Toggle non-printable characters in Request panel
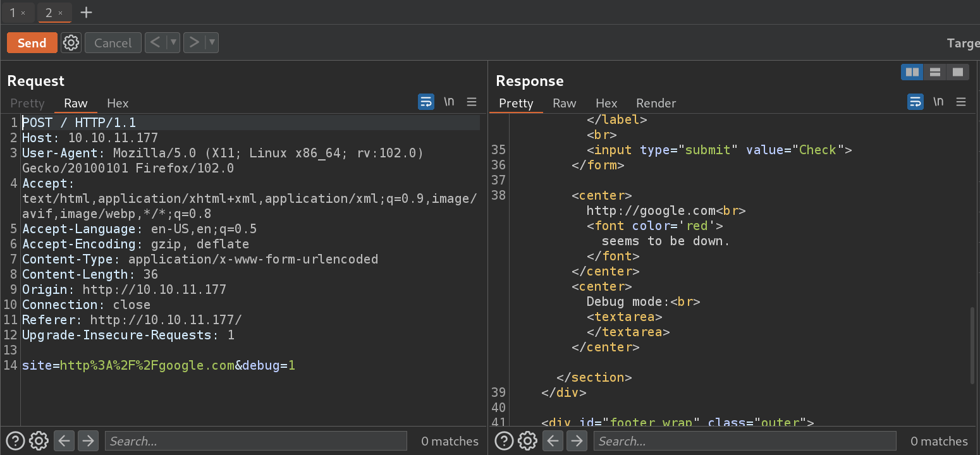The width and height of the screenshot is (980, 455). [x=449, y=102]
